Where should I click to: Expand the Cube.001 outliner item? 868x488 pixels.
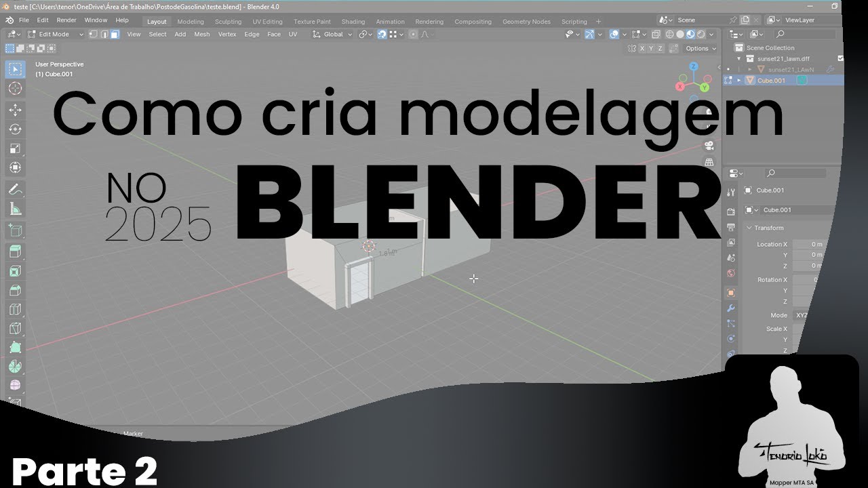(x=739, y=80)
